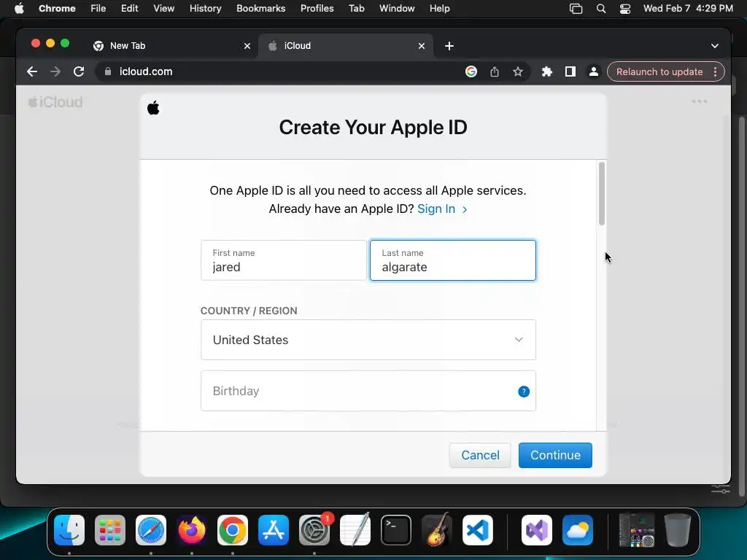Click the Cancel button

tap(480, 455)
